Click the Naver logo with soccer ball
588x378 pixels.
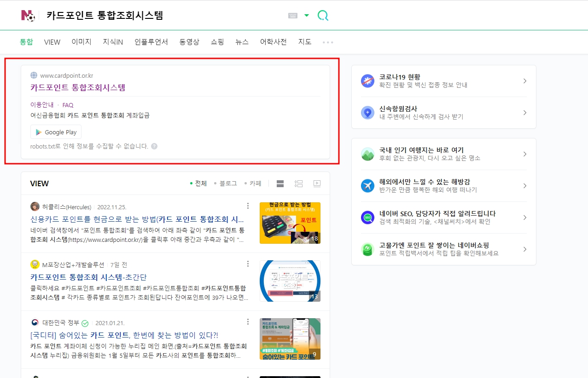pos(28,16)
